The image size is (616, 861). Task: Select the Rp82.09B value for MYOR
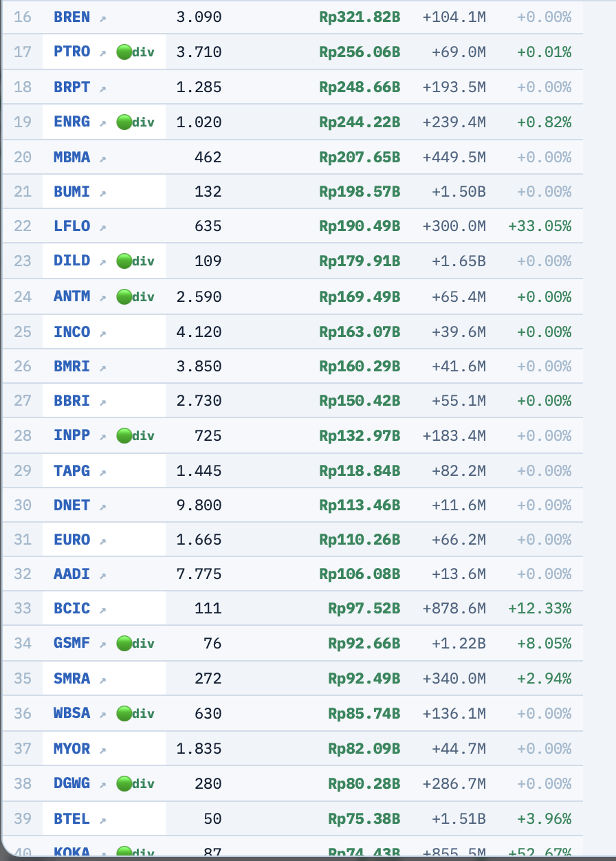pos(364,749)
